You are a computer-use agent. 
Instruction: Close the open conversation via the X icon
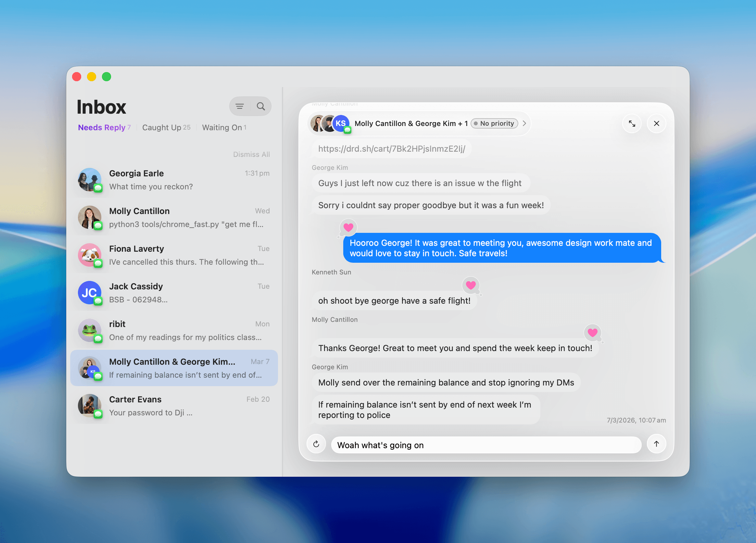(656, 123)
